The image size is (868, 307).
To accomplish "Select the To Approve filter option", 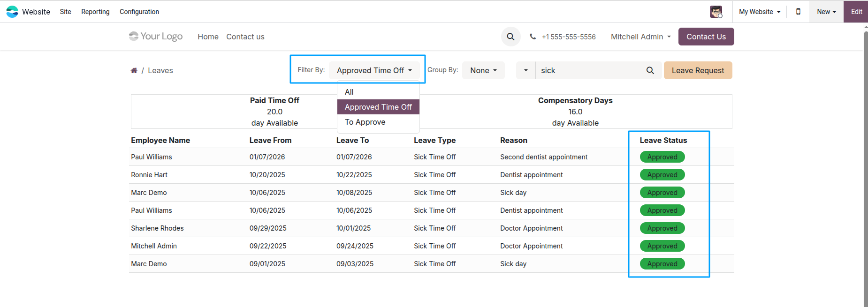I will pyautogui.click(x=378, y=122).
